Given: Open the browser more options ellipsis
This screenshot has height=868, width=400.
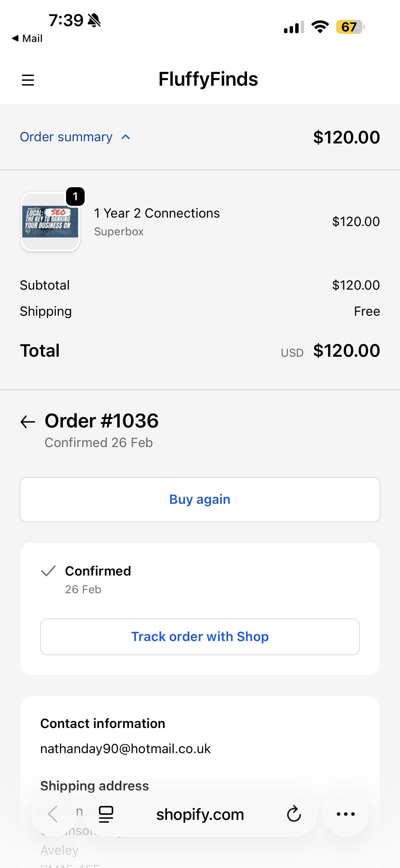Looking at the screenshot, I should (346, 814).
